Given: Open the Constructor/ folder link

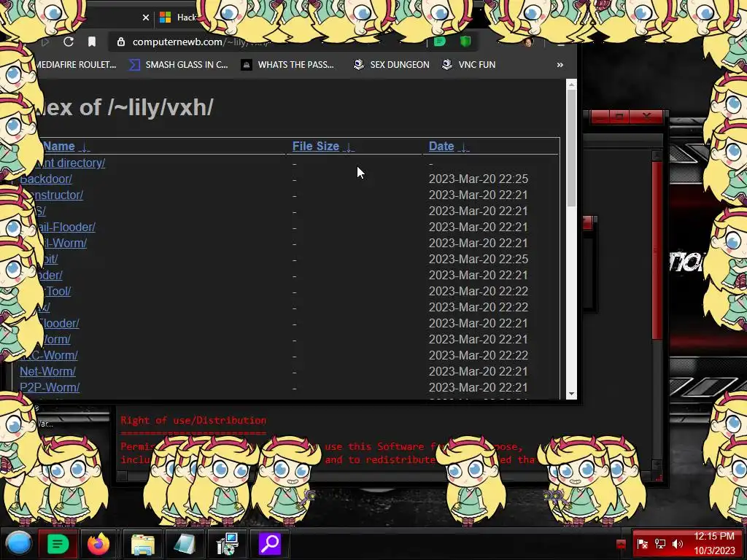Looking at the screenshot, I should 58,195.
